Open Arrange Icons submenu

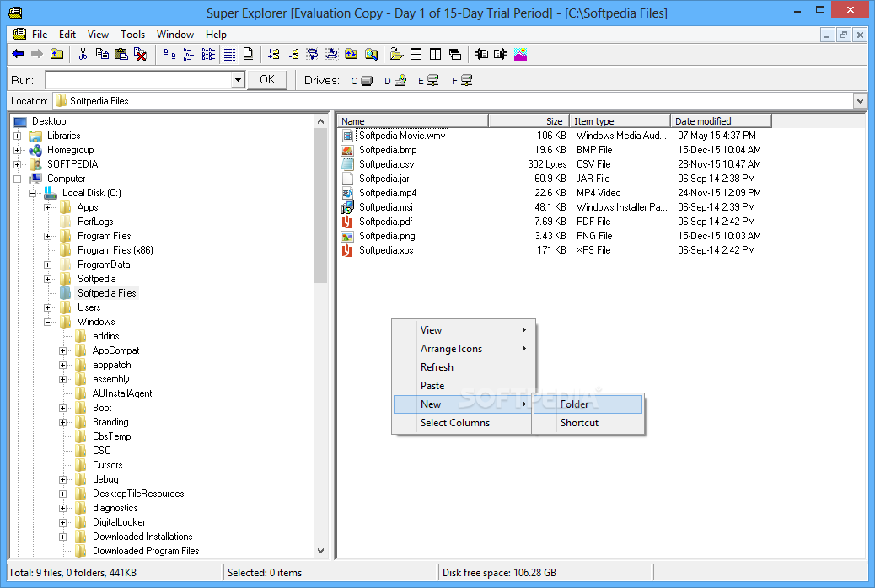[x=463, y=349]
